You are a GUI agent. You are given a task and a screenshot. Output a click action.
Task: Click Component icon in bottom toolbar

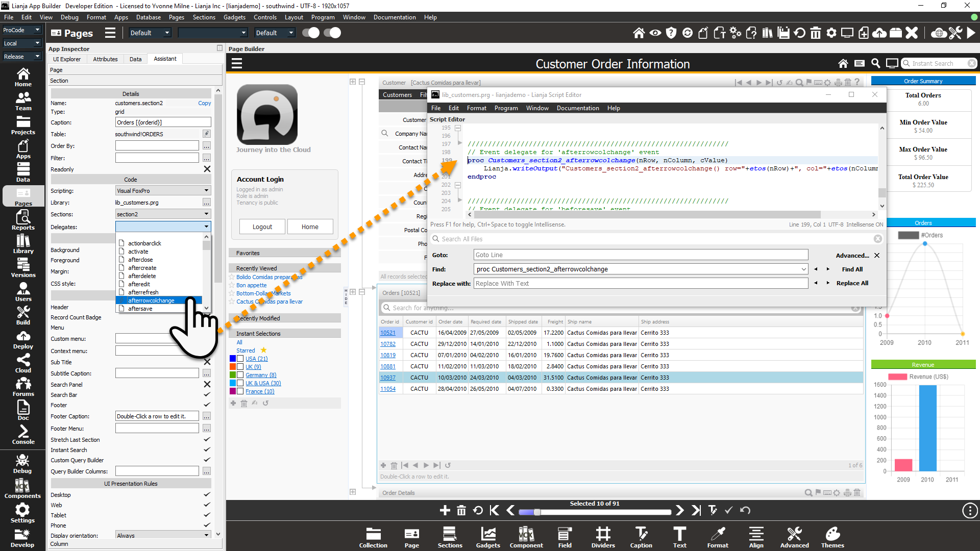[x=526, y=537]
